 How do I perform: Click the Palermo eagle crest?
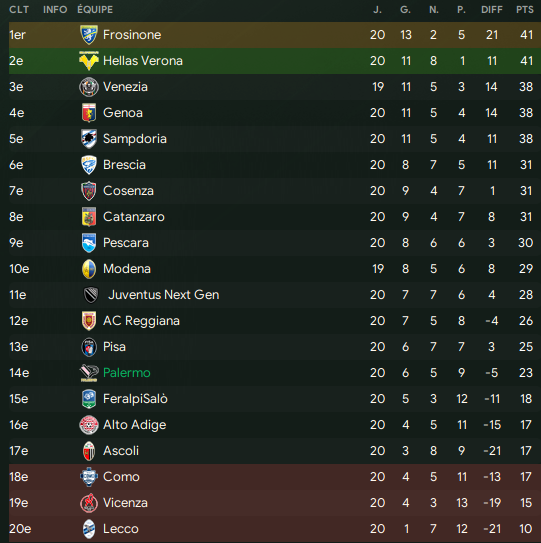89,373
